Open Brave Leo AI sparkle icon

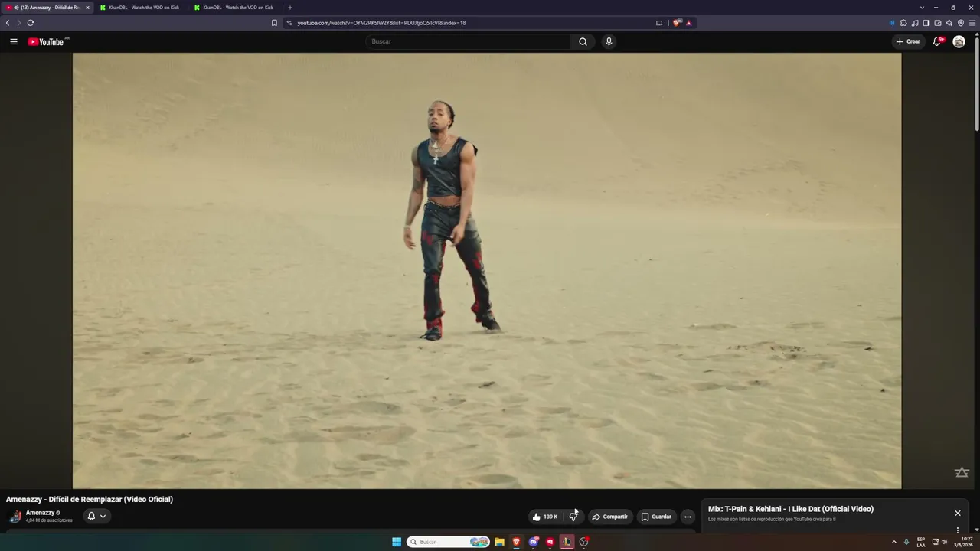(949, 23)
